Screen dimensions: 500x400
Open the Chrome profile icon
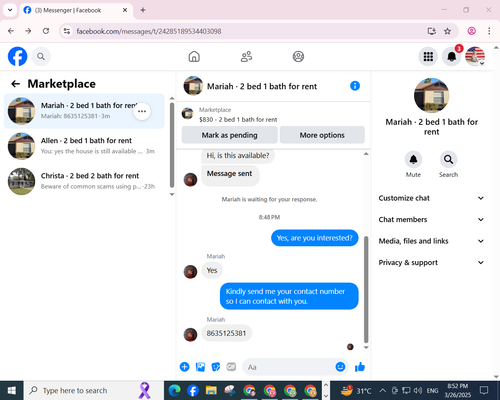[x=471, y=31]
